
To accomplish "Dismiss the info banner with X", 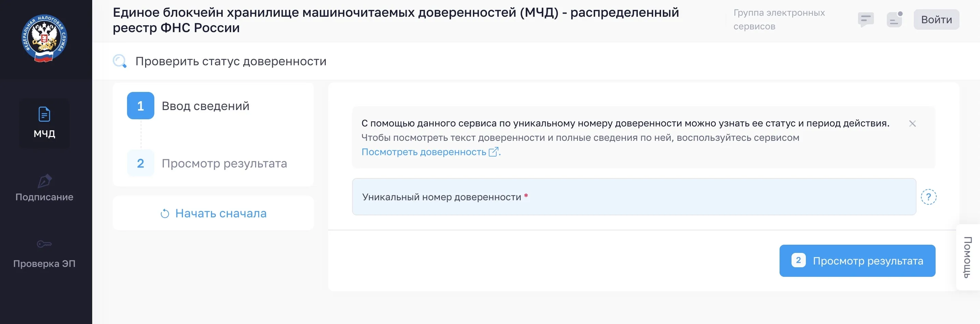I will point(913,123).
